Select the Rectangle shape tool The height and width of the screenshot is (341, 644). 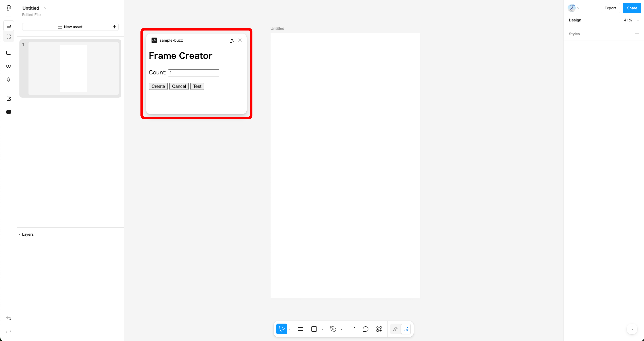pos(314,329)
